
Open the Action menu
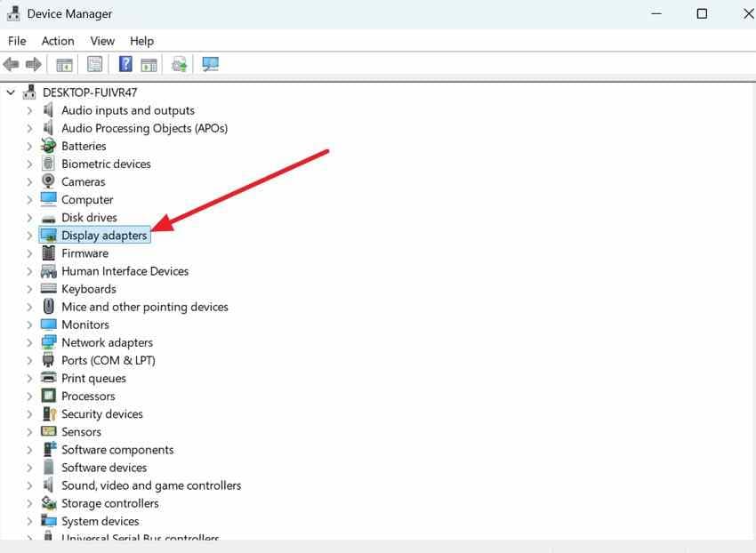pos(58,41)
